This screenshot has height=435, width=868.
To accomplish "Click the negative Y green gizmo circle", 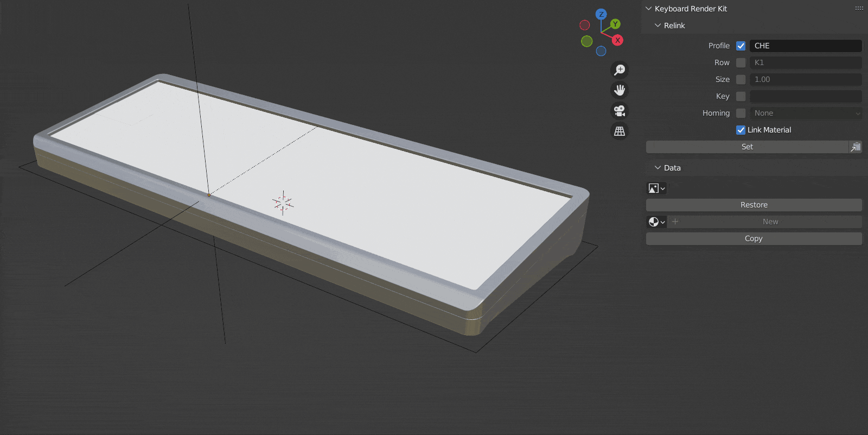I will [x=587, y=41].
